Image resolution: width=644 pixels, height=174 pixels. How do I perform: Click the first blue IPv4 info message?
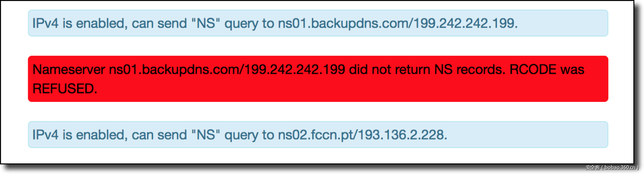coord(318,23)
